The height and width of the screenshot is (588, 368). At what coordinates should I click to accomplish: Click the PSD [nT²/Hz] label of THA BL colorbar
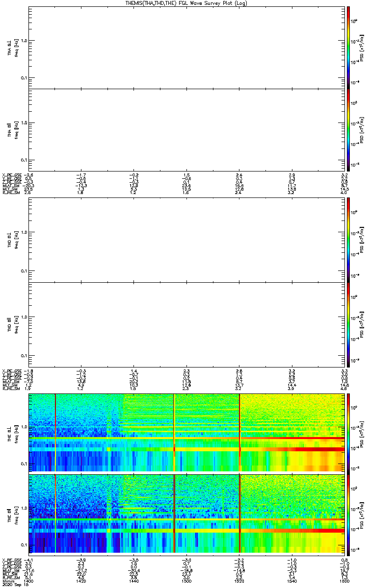362,48
